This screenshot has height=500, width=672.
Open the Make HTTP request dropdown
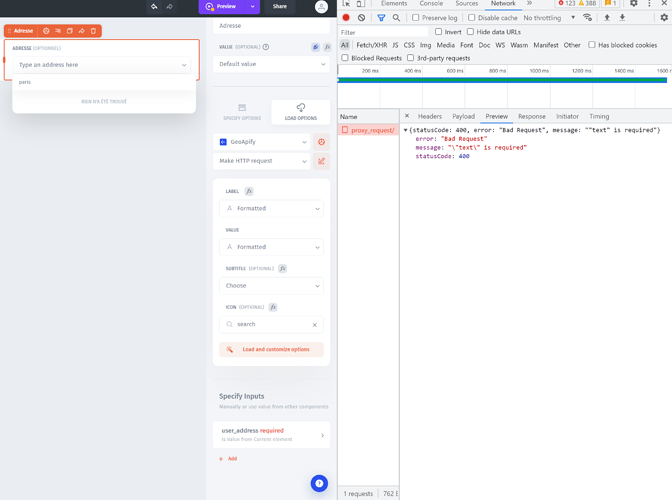(x=261, y=161)
